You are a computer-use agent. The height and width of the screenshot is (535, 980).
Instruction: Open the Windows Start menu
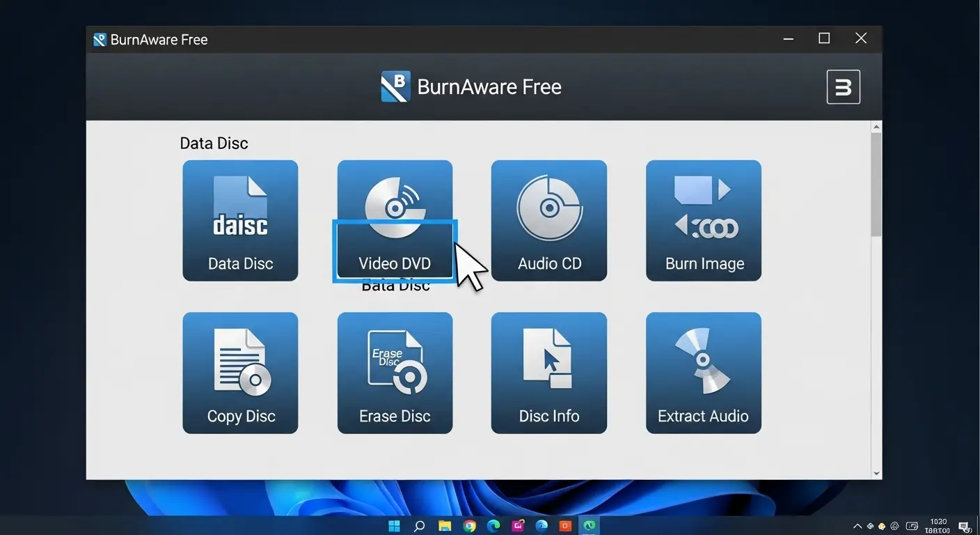(x=395, y=526)
